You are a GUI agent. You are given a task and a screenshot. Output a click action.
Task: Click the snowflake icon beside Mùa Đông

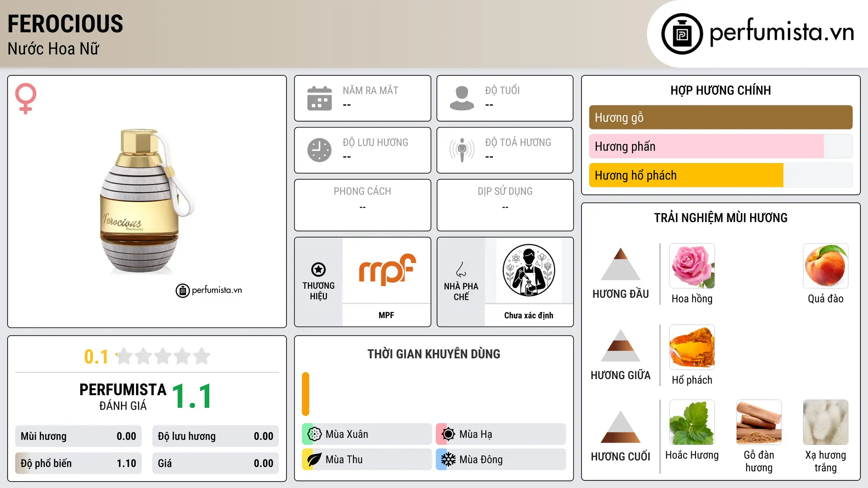click(x=448, y=460)
